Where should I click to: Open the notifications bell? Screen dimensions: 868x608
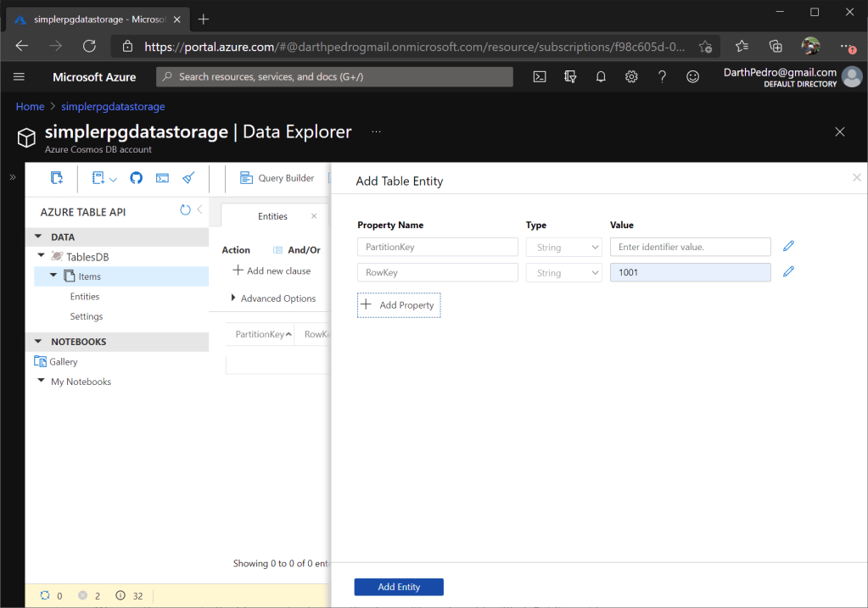point(601,77)
